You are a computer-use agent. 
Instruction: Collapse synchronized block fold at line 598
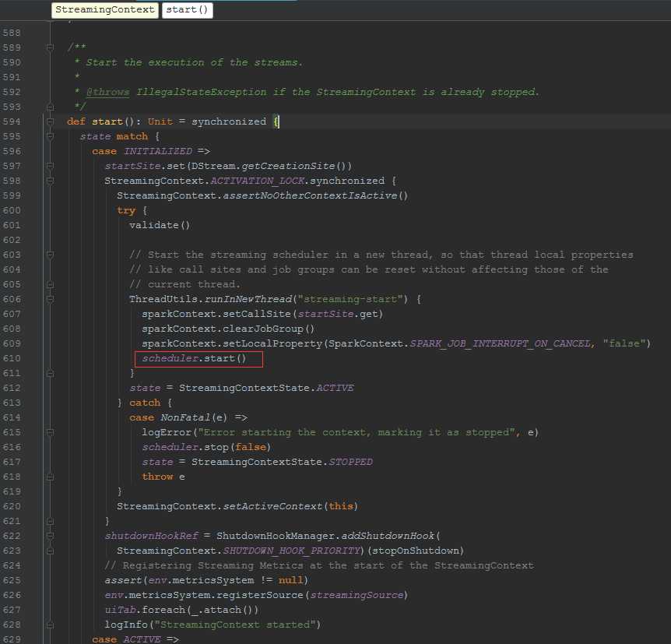50,180
